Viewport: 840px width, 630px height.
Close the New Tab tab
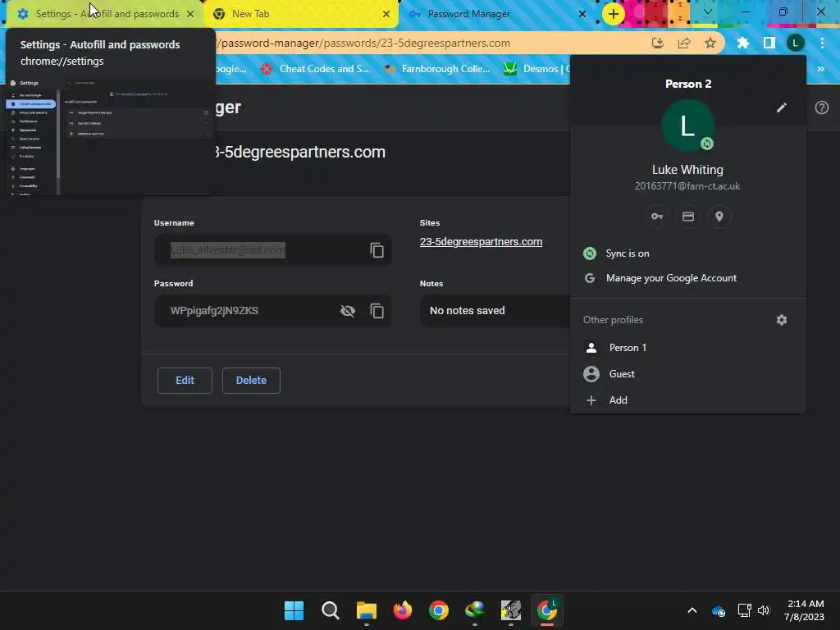point(386,14)
